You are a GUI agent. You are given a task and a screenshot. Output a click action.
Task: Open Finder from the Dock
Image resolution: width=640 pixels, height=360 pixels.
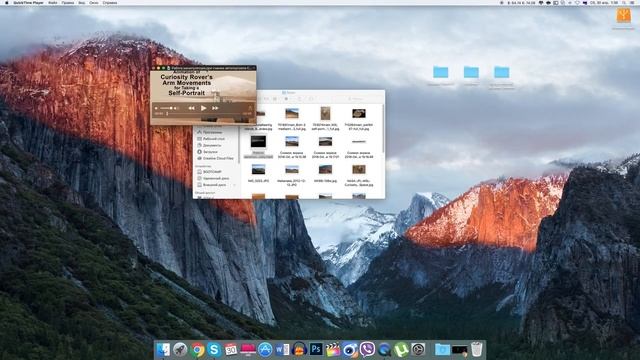[x=163, y=350]
